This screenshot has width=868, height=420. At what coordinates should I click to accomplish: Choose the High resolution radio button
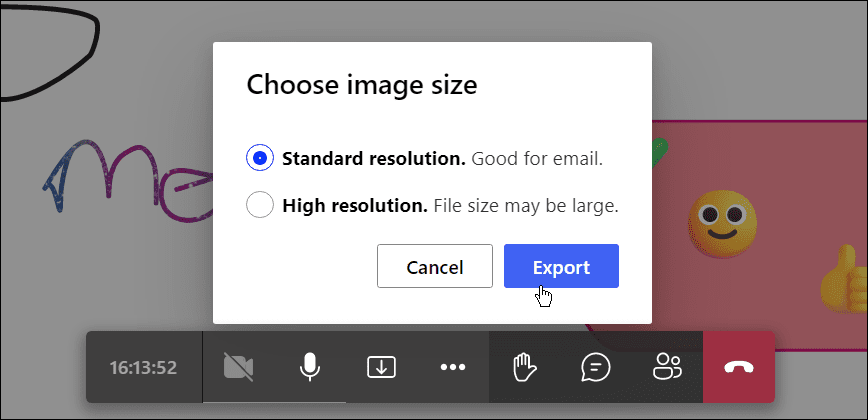pyautogui.click(x=260, y=206)
